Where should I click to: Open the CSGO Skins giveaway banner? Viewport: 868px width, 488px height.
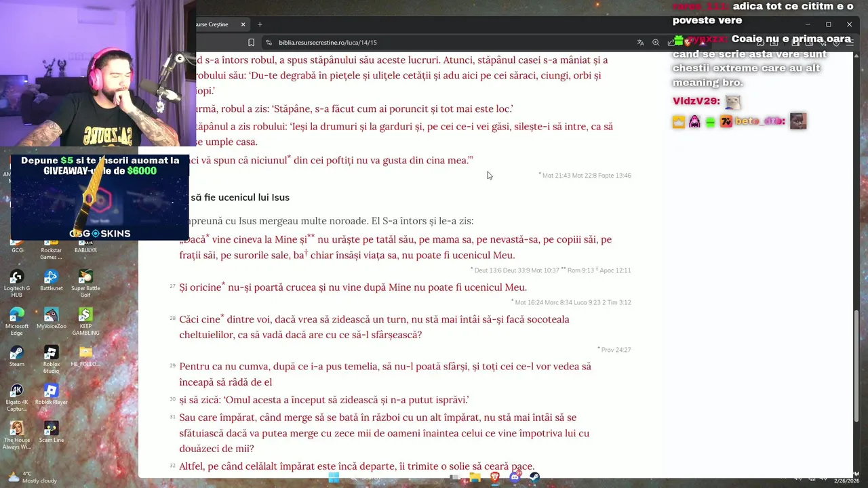pos(100,197)
